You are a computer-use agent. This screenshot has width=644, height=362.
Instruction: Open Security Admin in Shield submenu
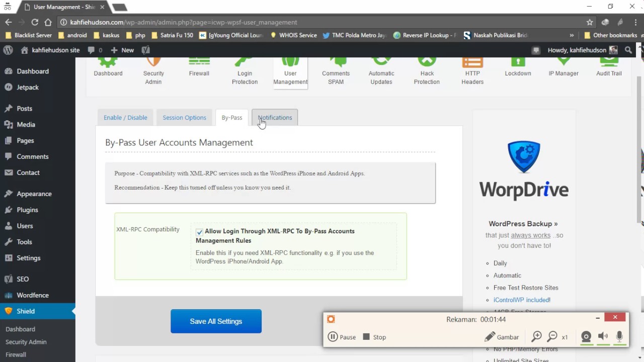(26, 342)
